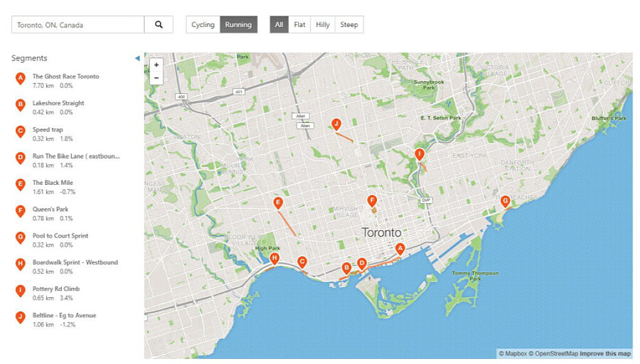Select the Running activity toggle
Viewport: 640px width, 364px height.
(238, 25)
